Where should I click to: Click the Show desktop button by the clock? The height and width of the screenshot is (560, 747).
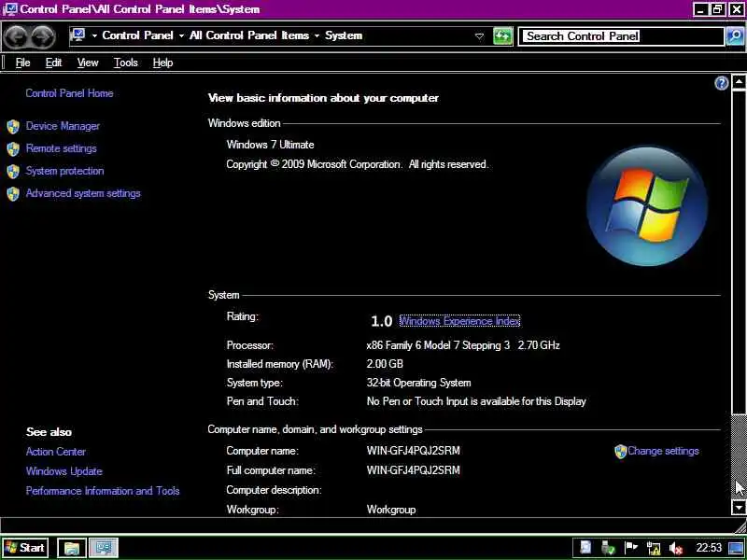[736, 548]
